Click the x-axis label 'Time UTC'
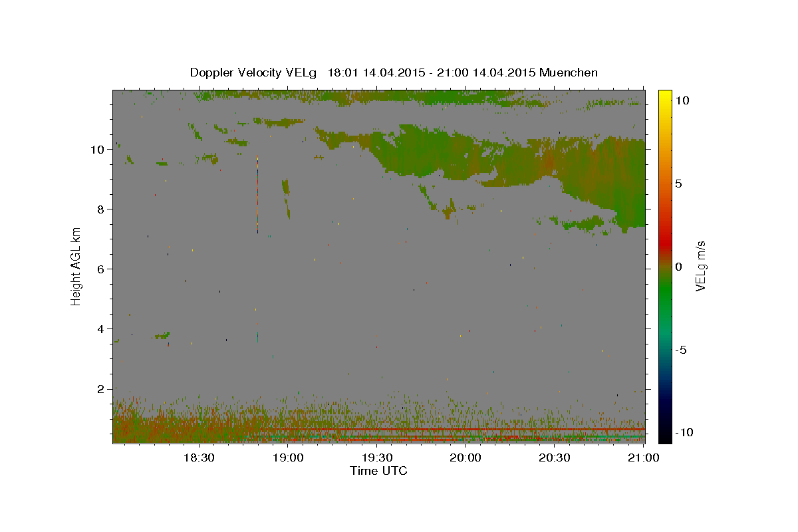This screenshot has height=532, width=798. [x=378, y=471]
